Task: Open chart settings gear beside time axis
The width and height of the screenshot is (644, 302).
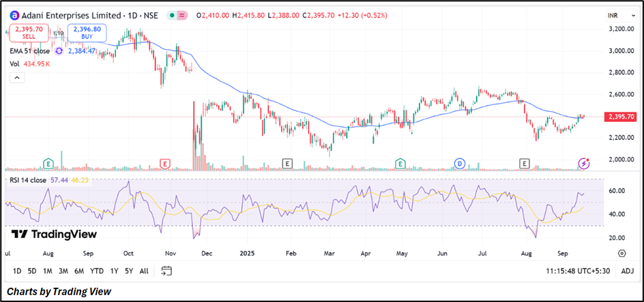Action: point(621,253)
